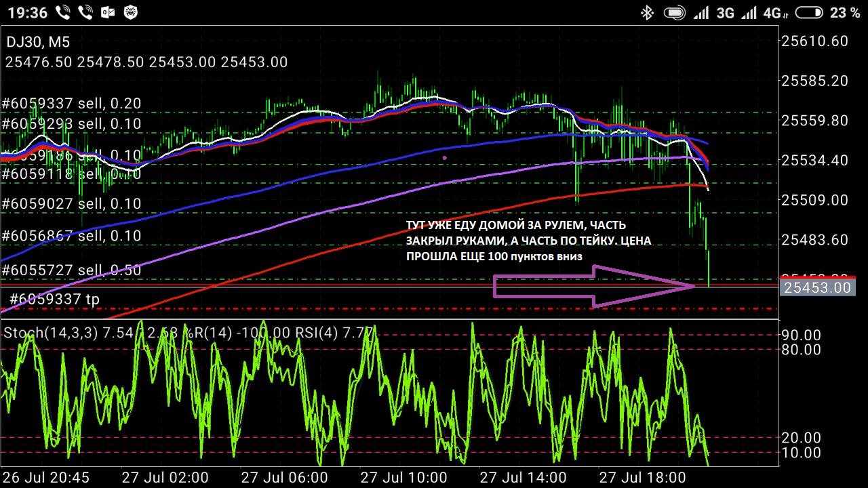Tap price axis level 25534.40
The image size is (868, 488).
pyautogui.click(x=815, y=161)
